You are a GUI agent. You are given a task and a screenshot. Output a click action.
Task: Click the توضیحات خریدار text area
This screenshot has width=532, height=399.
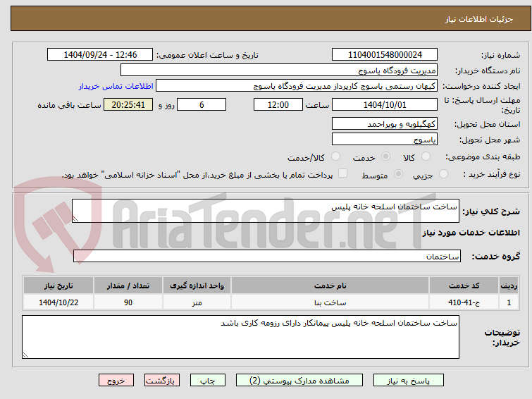(240, 337)
